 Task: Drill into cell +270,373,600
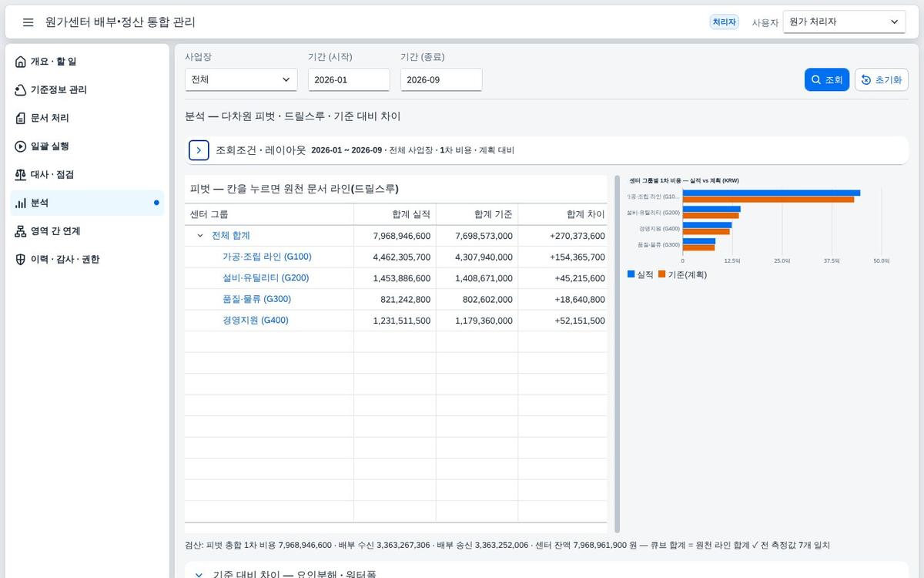pyautogui.click(x=563, y=236)
